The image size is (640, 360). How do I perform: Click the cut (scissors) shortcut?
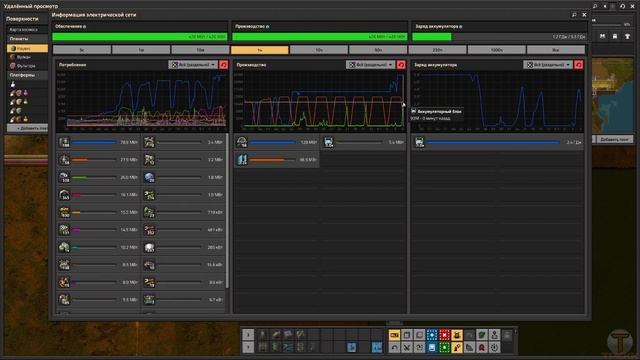coord(407,347)
